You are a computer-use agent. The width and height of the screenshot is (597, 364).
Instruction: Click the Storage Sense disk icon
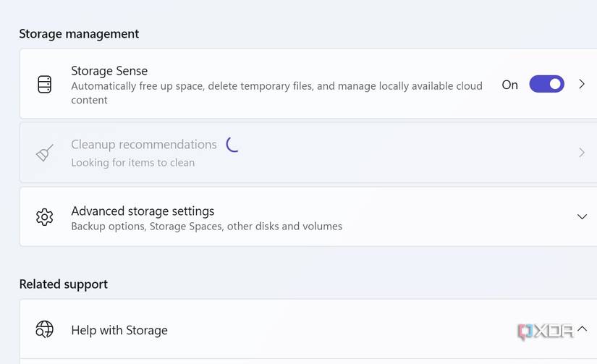point(45,84)
